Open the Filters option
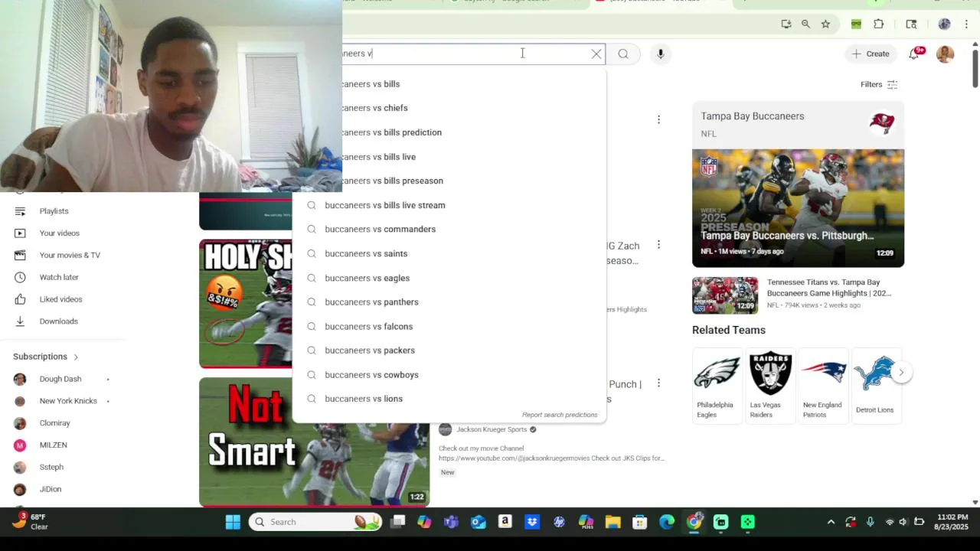Image resolution: width=980 pixels, height=551 pixels. [x=878, y=84]
